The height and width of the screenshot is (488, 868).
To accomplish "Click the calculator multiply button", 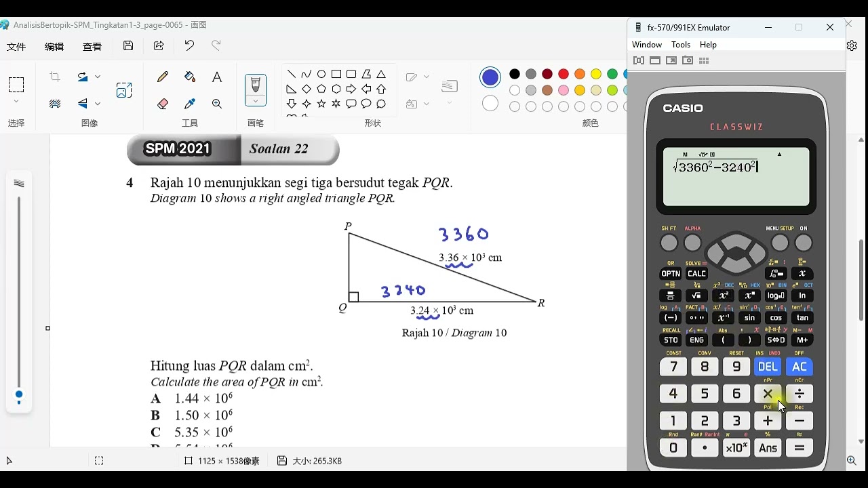I will [768, 394].
